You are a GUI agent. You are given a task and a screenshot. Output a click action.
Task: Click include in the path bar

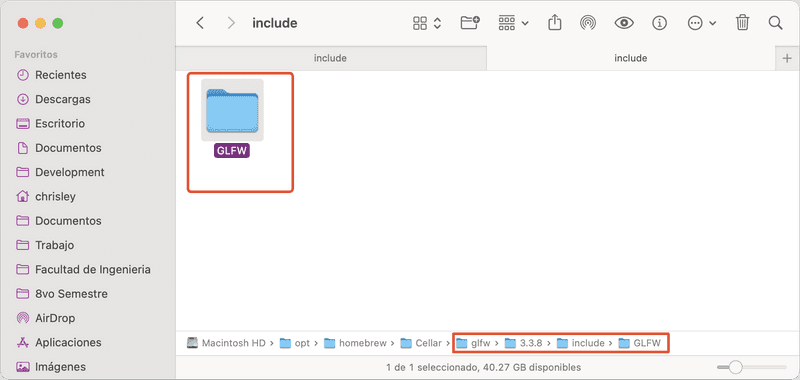[581, 343]
